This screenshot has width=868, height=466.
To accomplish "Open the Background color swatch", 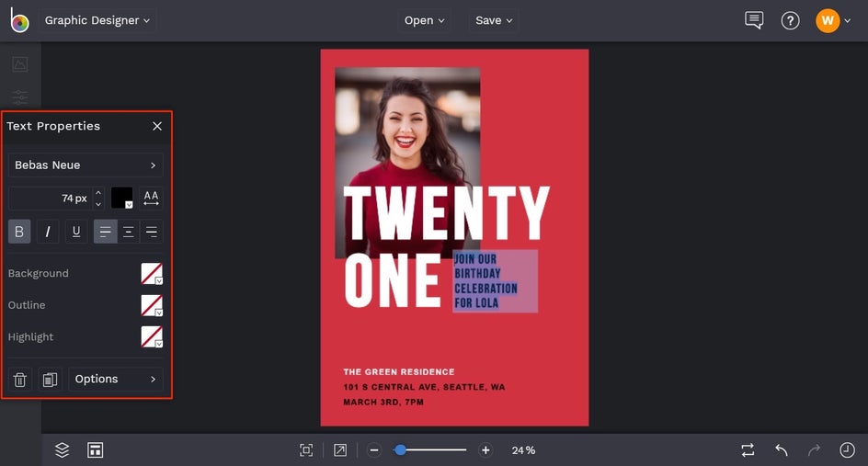I will pos(152,273).
